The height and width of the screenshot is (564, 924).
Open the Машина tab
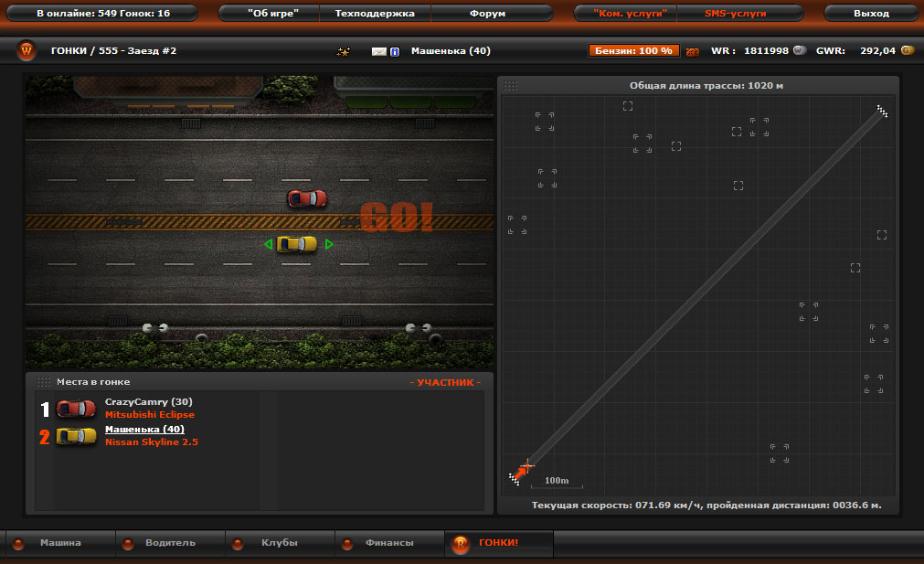[x=60, y=543]
